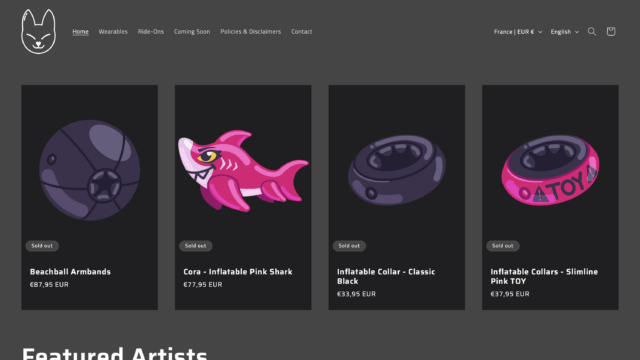This screenshot has width=640, height=360.
Task: Click the €37,95 EUR price
Action: click(x=510, y=294)
